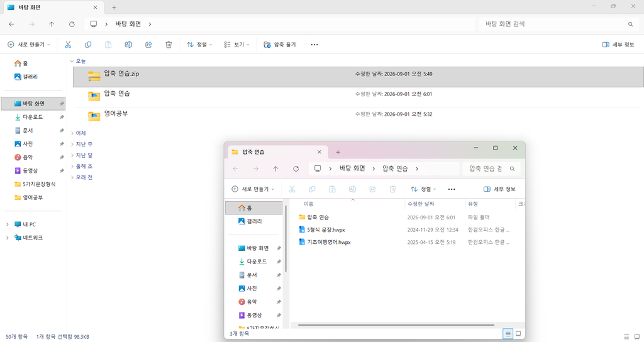Sort by 유형 column header
The image size is (644, 342).
(x=473, y=204)
